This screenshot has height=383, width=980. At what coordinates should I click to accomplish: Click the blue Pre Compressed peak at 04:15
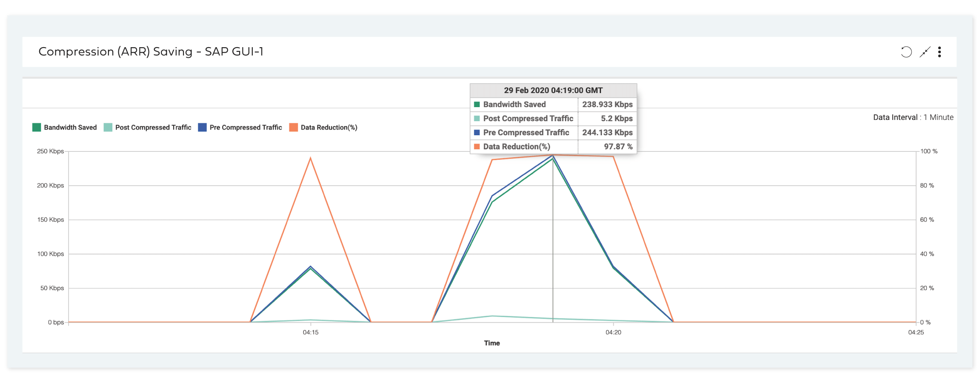click(311, 267)
